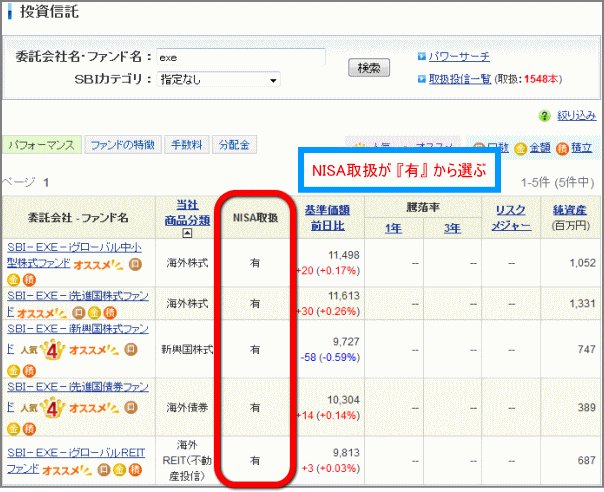Click arrow icon beside 取扱投信一覧
This screenshot has width=604, height=492.
pos(422,79)
